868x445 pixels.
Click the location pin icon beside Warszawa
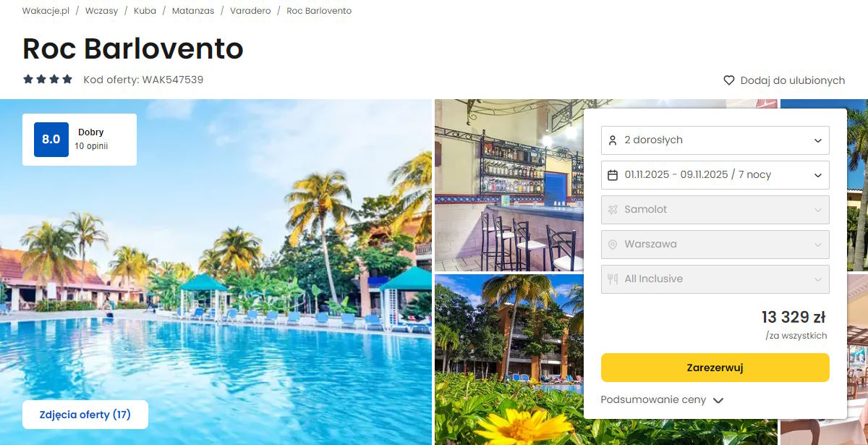tap(613, 245)
